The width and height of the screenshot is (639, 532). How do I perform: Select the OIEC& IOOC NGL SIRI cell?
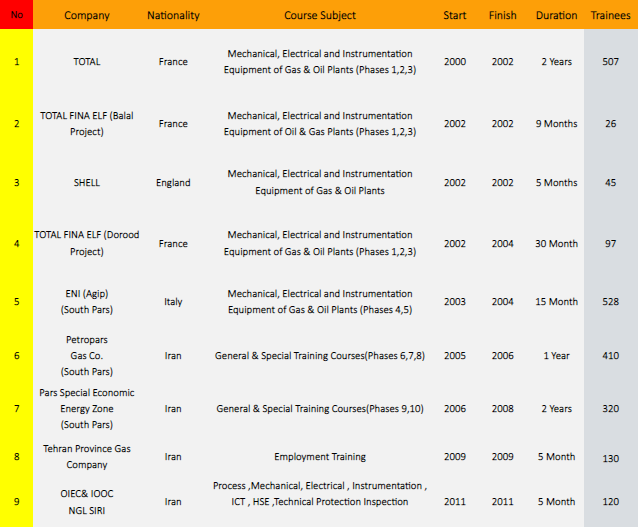click(87, 502)
